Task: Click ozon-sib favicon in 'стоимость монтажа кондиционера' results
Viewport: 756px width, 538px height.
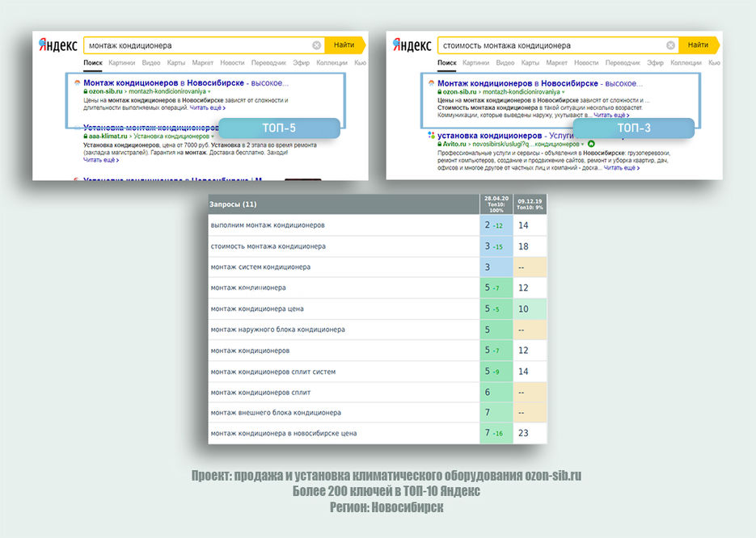Action: point(431,83)
